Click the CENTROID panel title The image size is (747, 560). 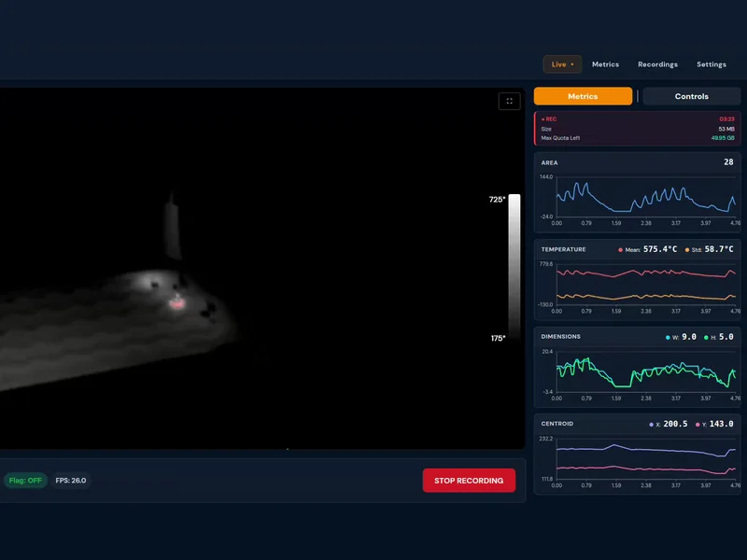click(557, 424)
